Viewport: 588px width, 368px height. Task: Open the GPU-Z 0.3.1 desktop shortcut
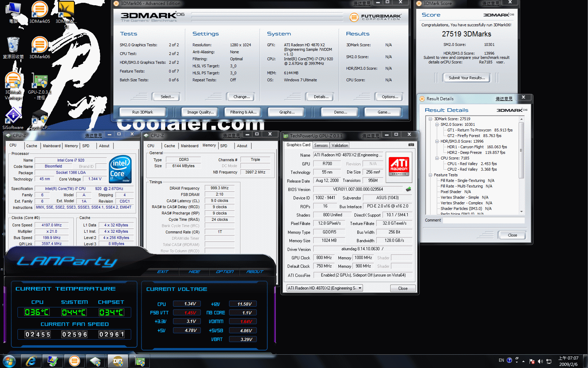tap(40, 86)
